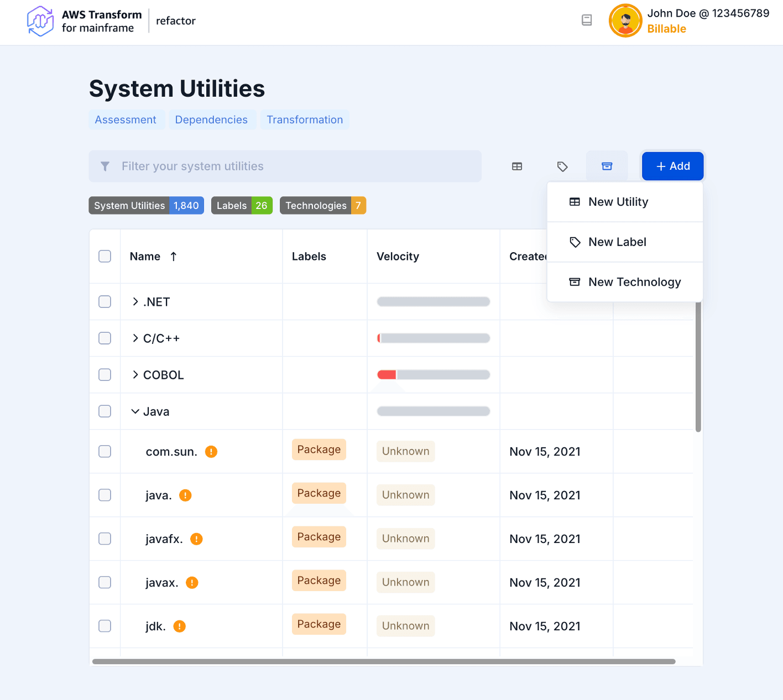Check the COBOL row checkbox
Viewport: 783px width, 700px height.
[105, 374]
